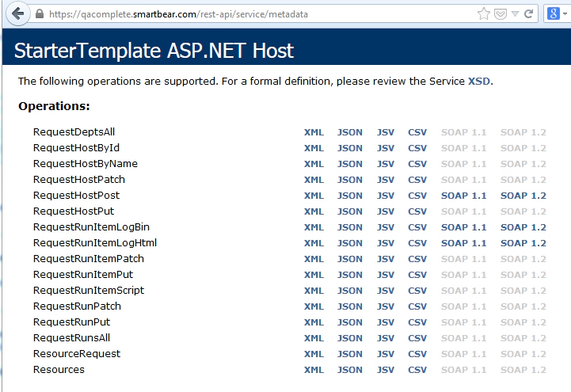Open CSV link for RequestHostPatch

point(417,180)
